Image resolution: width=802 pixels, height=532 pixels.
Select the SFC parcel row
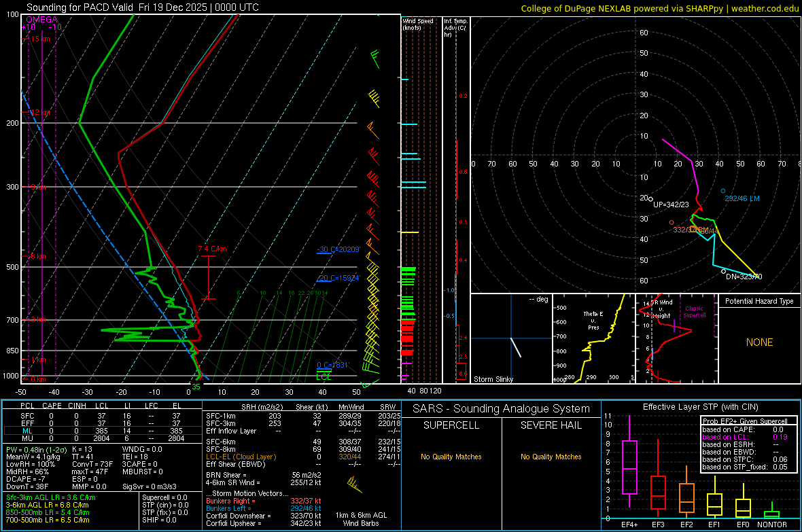pos(103,416)
